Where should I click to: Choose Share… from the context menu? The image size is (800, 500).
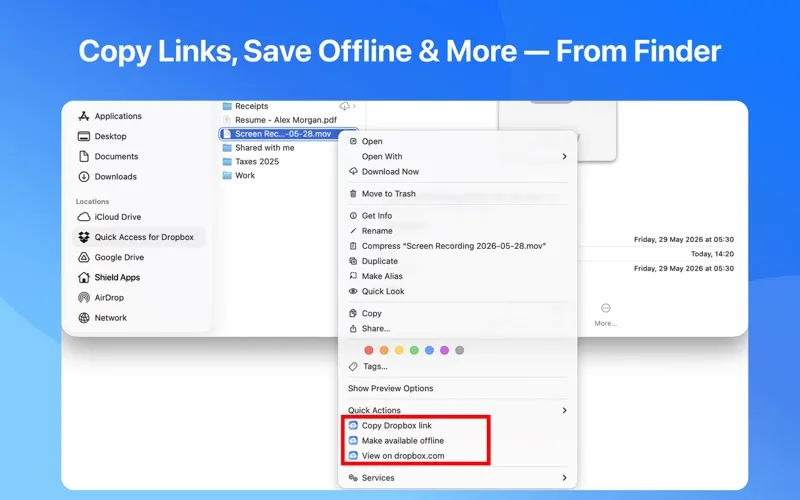pos(458,329)
